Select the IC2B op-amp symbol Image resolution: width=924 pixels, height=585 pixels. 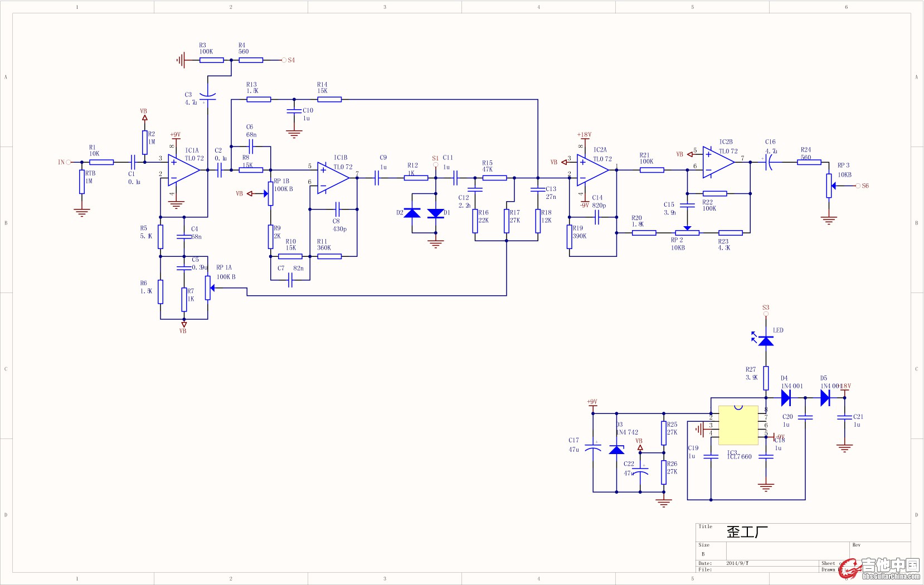[718, 162]
